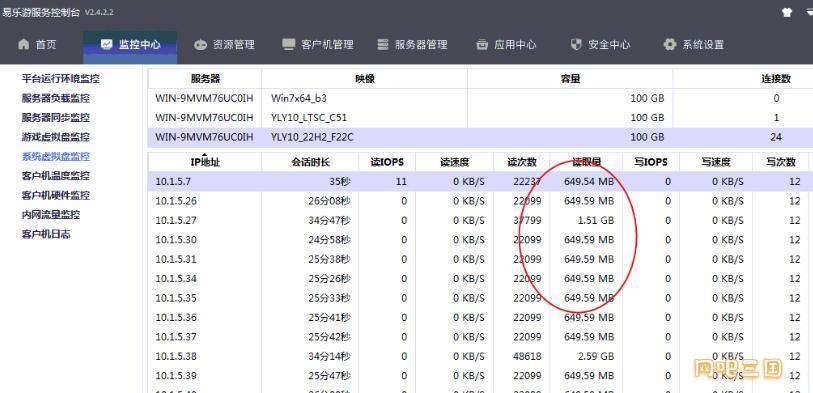The width and height of the screenshot is (813, 393).
Task: Open 游戏虚拟盘监控 in sidebar
Action: click(55, 137)
